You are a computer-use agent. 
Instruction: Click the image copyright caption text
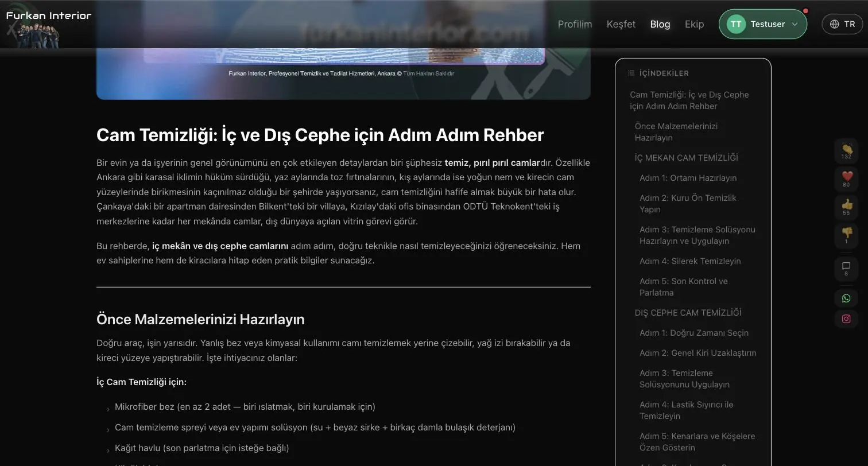click(x=342, y=73)
